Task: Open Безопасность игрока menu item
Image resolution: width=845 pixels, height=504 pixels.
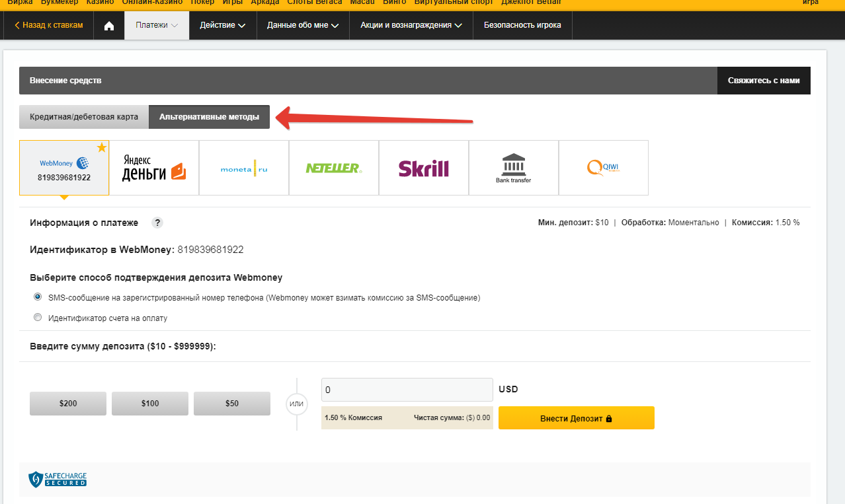Action: click(x=522, y=25)
